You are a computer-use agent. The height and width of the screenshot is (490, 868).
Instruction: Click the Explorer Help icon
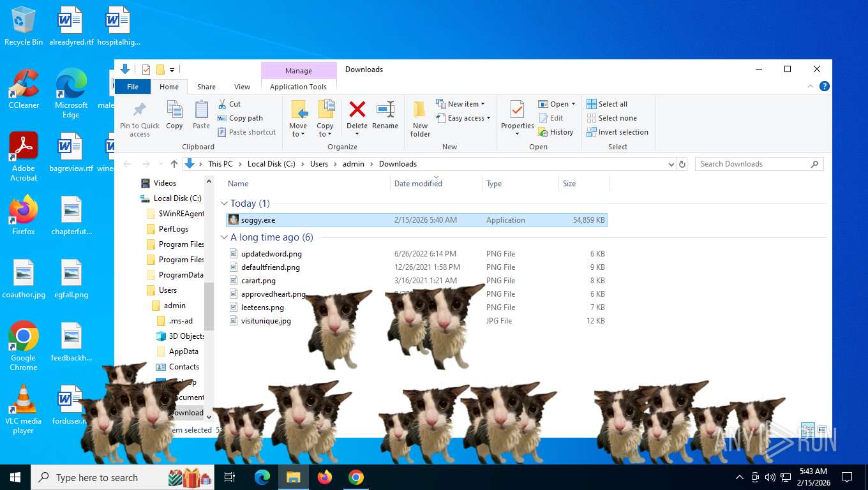point(825,86)
